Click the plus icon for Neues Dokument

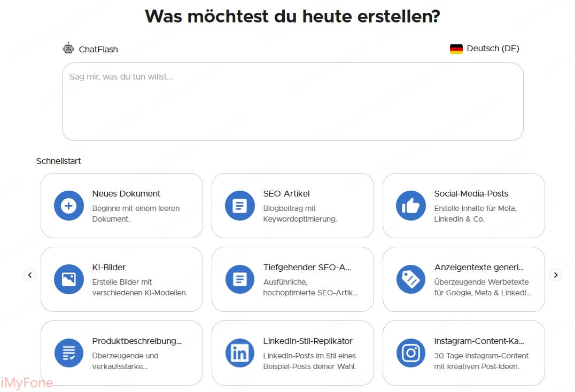69,206
